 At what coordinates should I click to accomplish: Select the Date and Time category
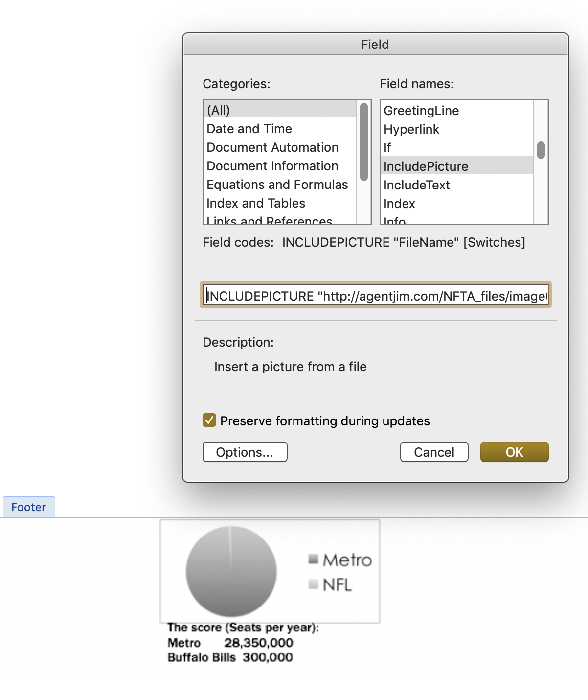pyautogui.click(x=280, y=129)
